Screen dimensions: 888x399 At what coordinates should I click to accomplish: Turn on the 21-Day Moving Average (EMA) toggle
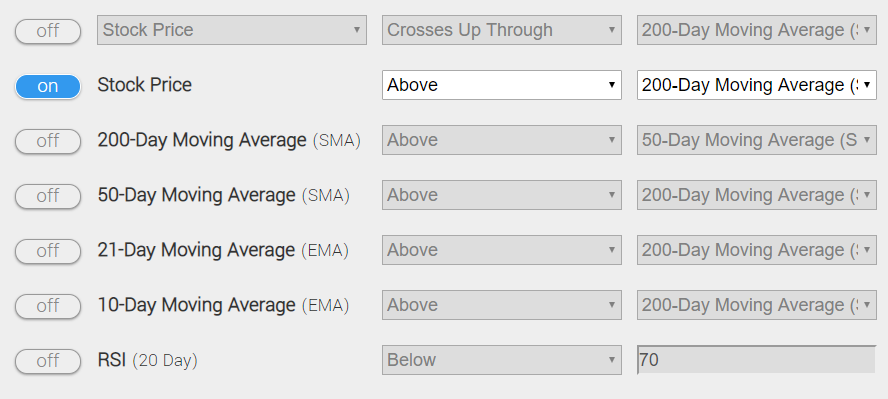pos(48,251)
